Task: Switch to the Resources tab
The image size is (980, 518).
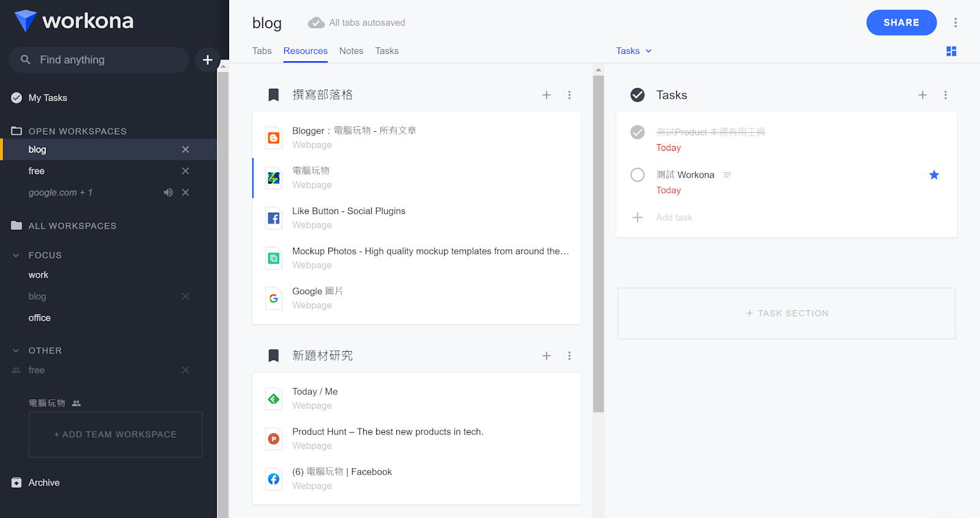Action: pyautogui.click(x=305, y=51)
